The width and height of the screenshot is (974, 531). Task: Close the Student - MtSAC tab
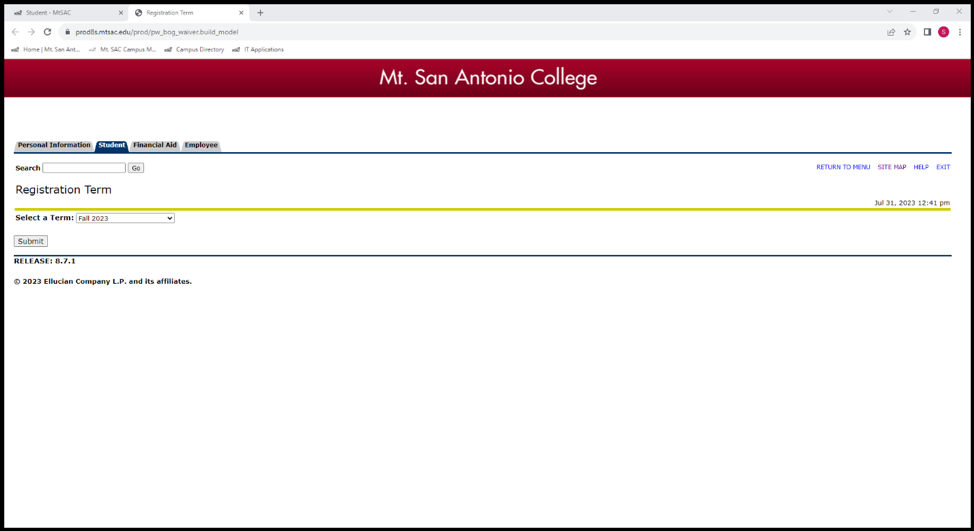121,12
